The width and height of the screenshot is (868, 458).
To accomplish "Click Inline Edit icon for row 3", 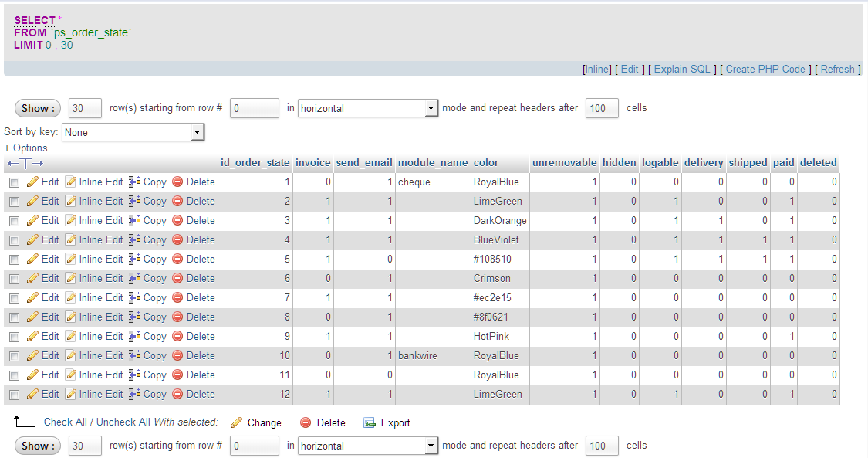I will 71,221.
